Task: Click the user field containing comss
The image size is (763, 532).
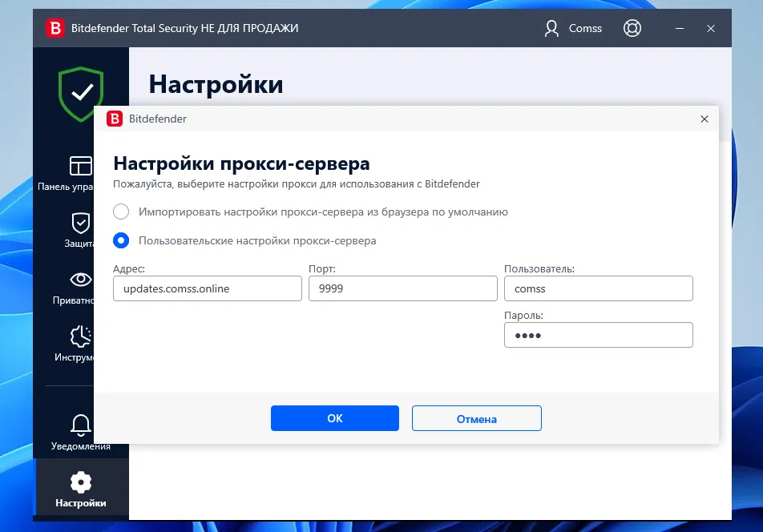Action: coord(599,288)
